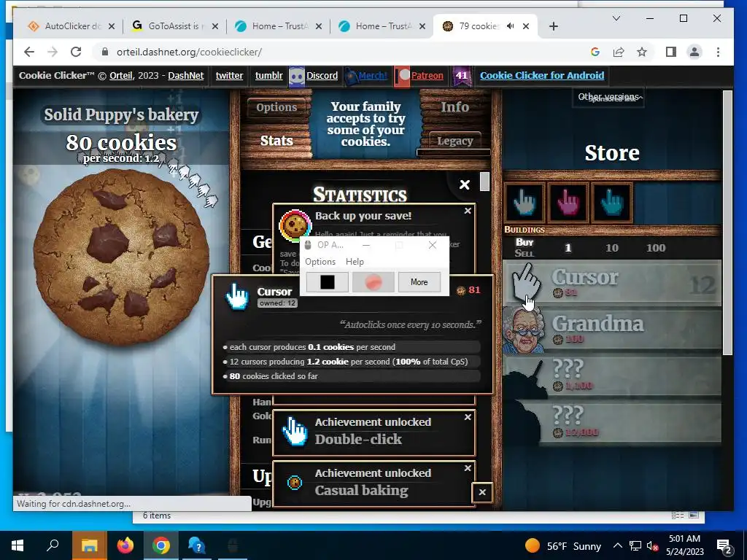Close the Statistics panel
Image resolution: width=747 pixels, height=560 pixels.
pyautogui.click(x=465, y=184)
